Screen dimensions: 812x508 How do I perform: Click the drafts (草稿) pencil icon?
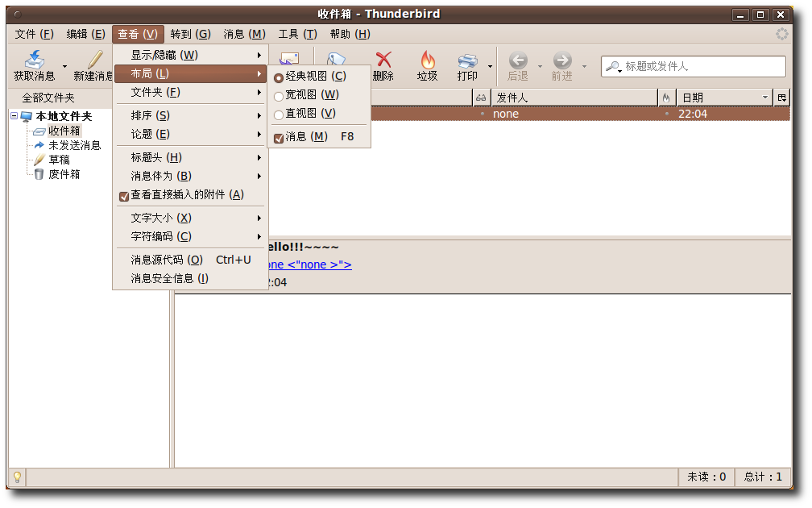point(39,160)
